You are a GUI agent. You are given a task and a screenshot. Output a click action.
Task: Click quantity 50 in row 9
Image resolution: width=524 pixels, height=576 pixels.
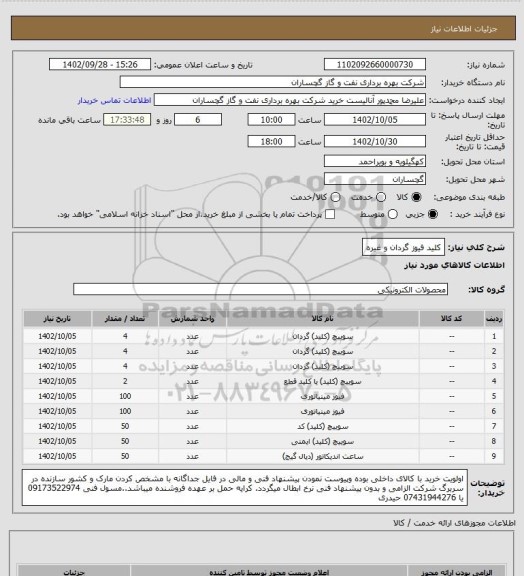[125, 456]
